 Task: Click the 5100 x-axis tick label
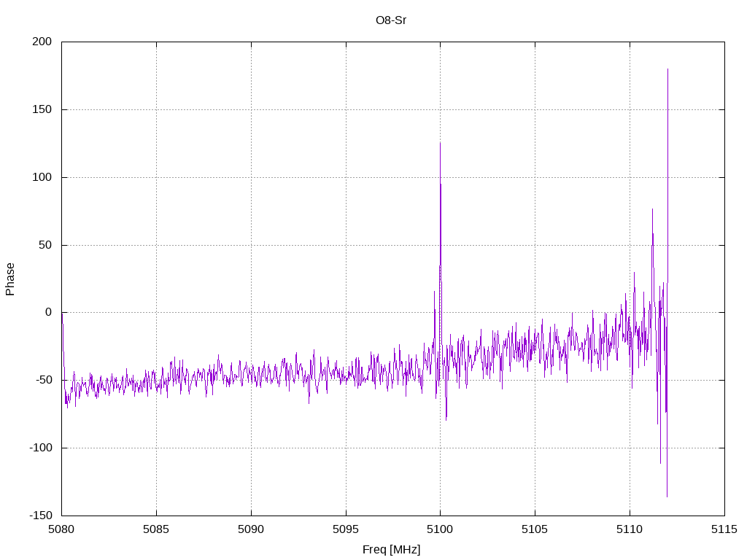[x=440, y=529]
